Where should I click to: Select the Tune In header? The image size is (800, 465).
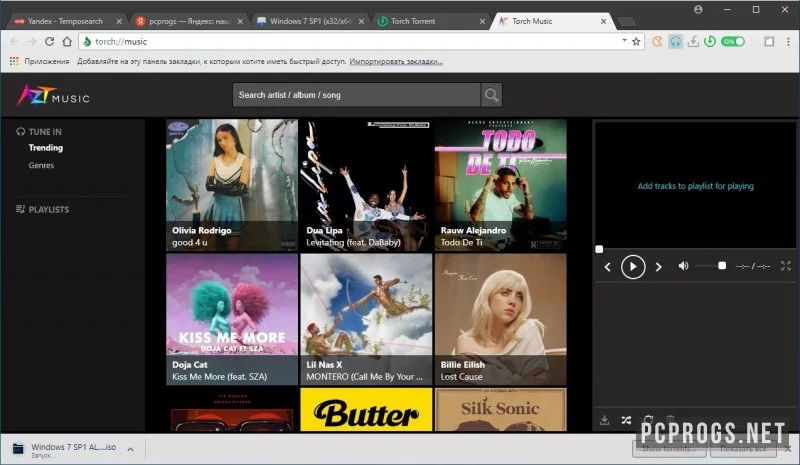pos(39,132)
